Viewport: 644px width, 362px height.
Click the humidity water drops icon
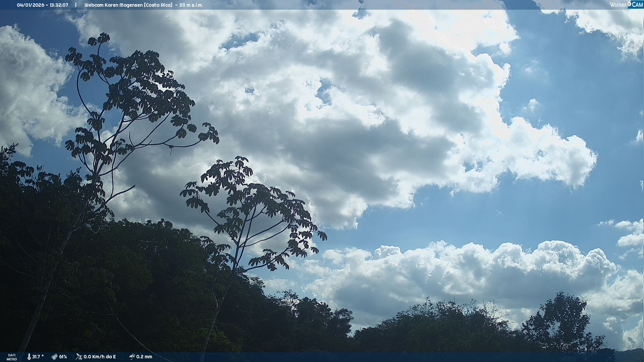pyautogui.click(x=54, y=357)
